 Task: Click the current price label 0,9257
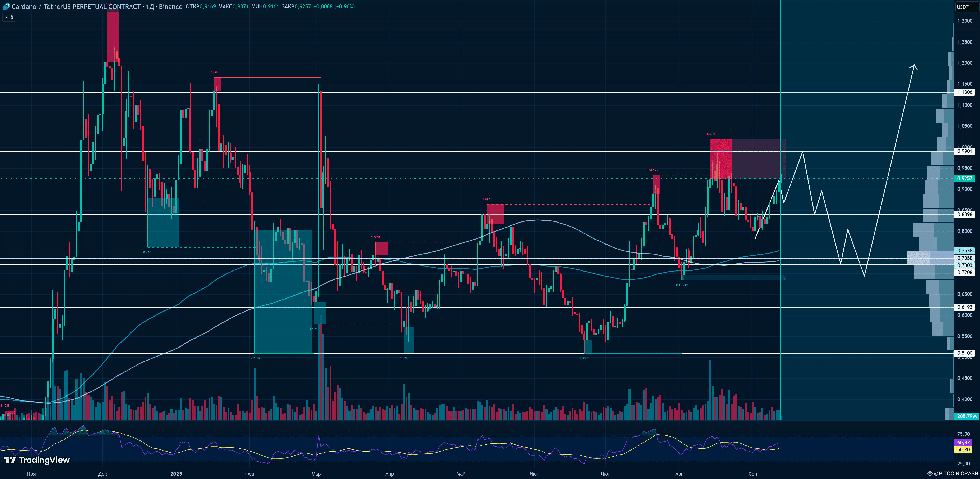pos(965,178)
